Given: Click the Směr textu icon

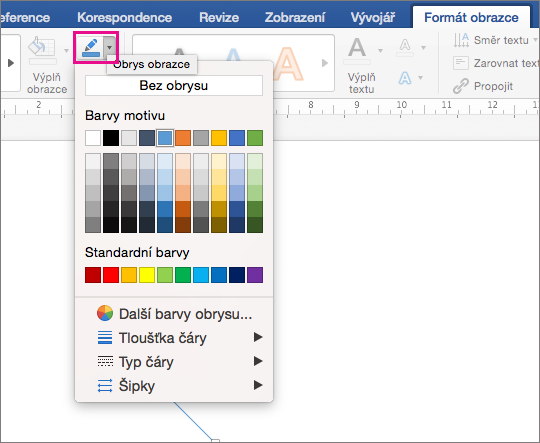Looking at the screenshot, I should tap(461, 40).
